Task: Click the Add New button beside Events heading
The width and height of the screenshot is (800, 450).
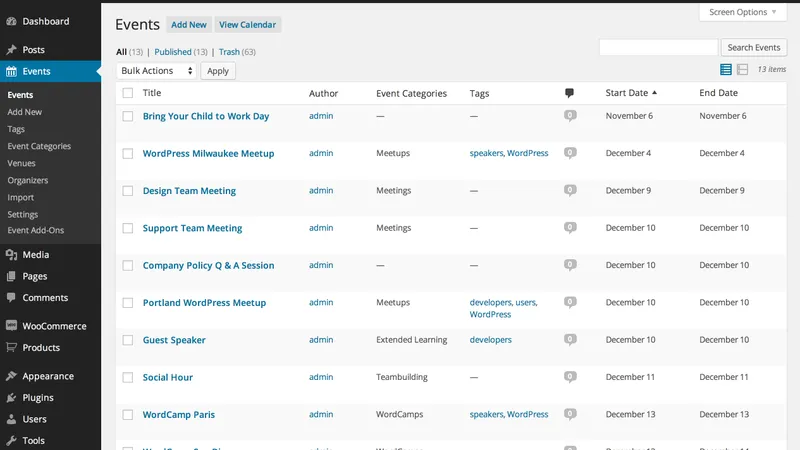Action: [189, 24]
